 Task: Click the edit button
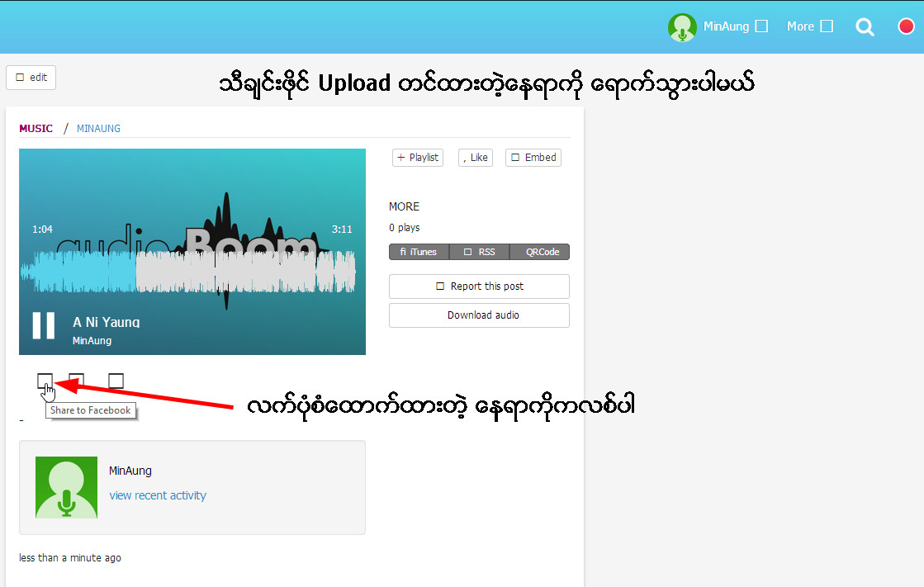coord(31,78)
